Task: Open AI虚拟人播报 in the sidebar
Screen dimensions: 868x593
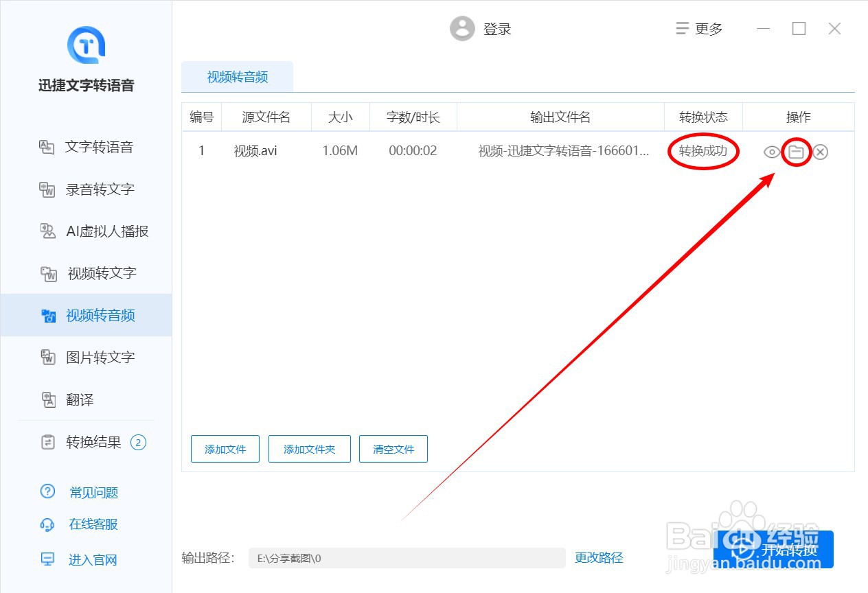Action: point(86,231)
